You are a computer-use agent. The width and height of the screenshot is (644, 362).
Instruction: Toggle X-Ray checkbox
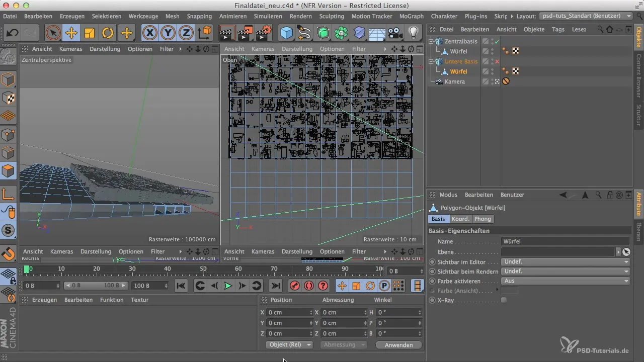(x=504, y=300)
